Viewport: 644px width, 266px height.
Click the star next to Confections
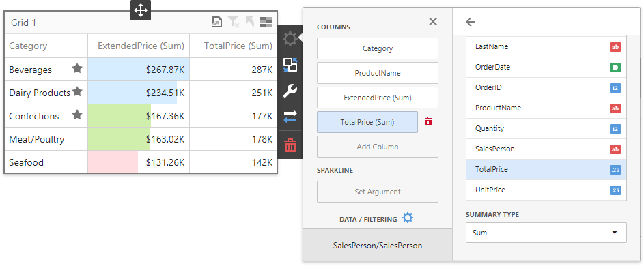point(77,115)
